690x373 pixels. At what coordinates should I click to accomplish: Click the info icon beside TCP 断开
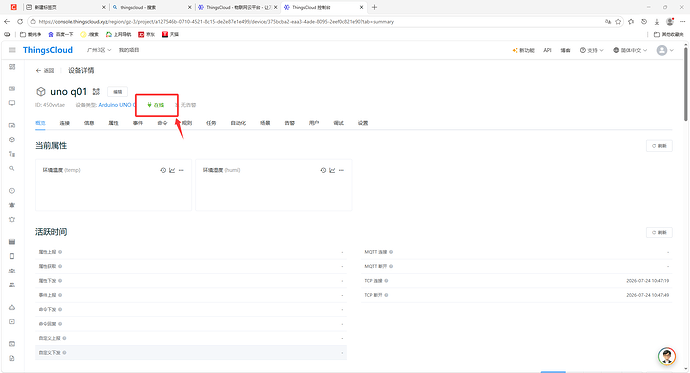pos(386,295)
